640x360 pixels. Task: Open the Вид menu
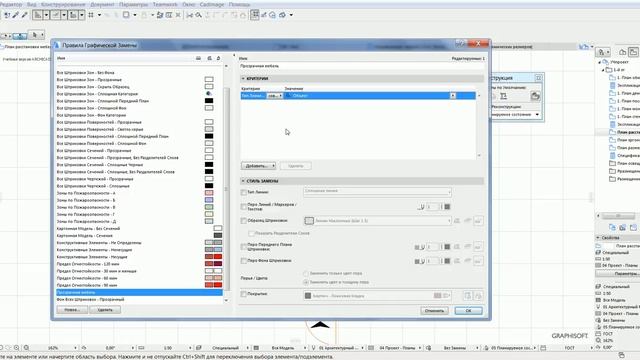[x=31, y=4]
